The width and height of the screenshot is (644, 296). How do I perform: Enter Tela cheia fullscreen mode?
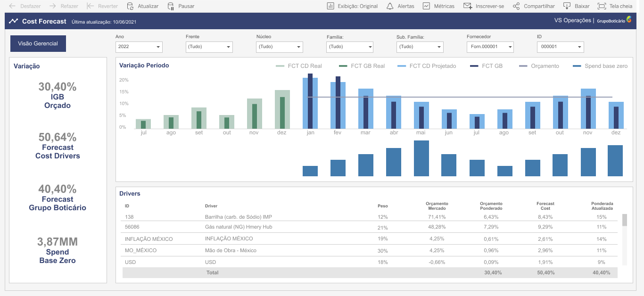pyautogui.click(x=602, y=6)
